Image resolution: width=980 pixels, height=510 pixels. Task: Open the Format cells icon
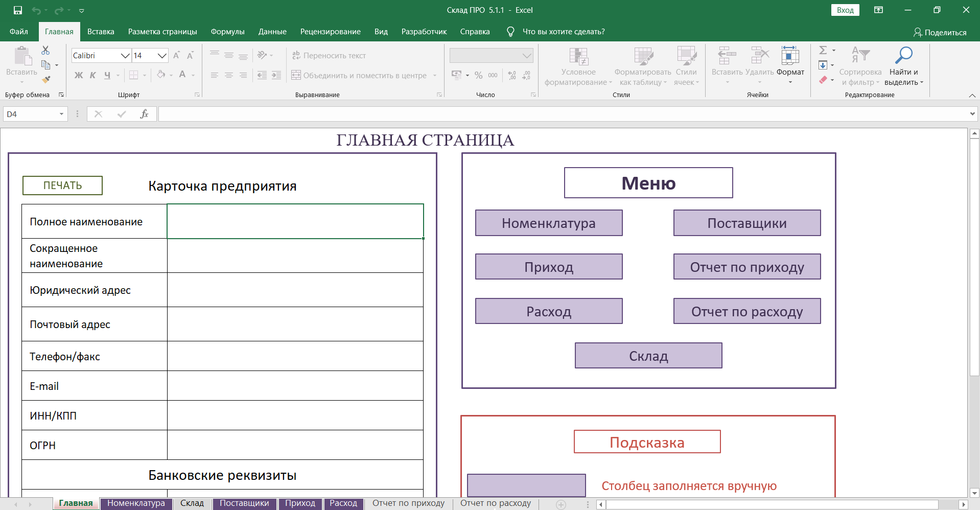[790, 55]
